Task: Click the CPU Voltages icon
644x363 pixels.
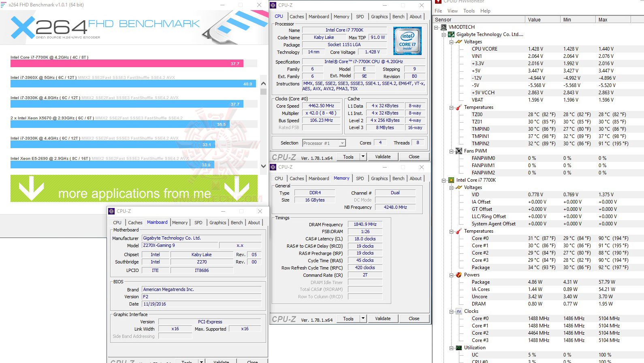Action: point(459,187)
